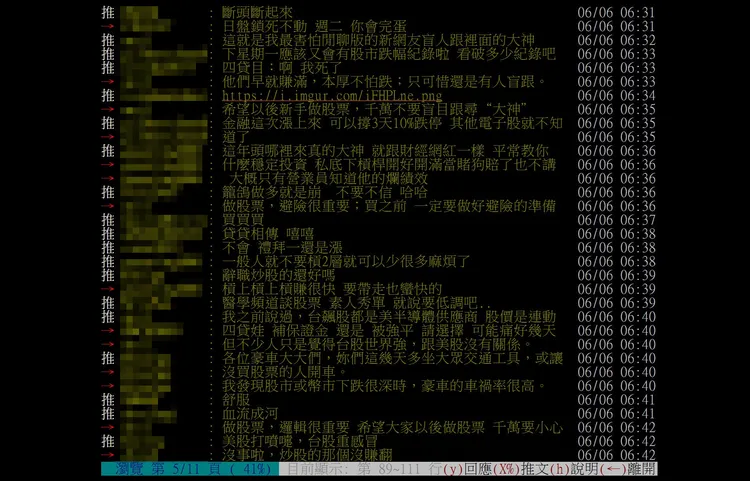Screen dimensions: 750x481
Task: Select the comment '日盤鎖死不動 週二 你會完蛋'
Action: click(x=314, y=27)
